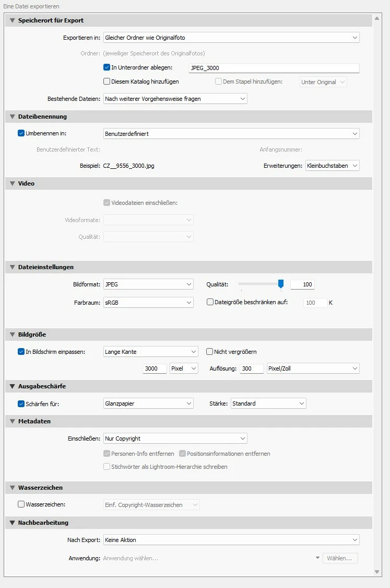Screen dimensions: 390x588
Task: Open the Nach Export Keine Aktion dropdown
Action: pos(231,539)
